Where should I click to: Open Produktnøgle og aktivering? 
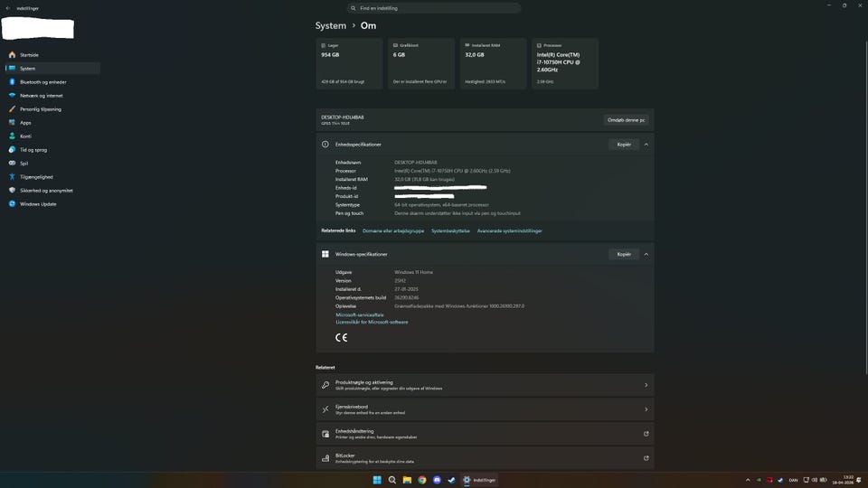485,385
